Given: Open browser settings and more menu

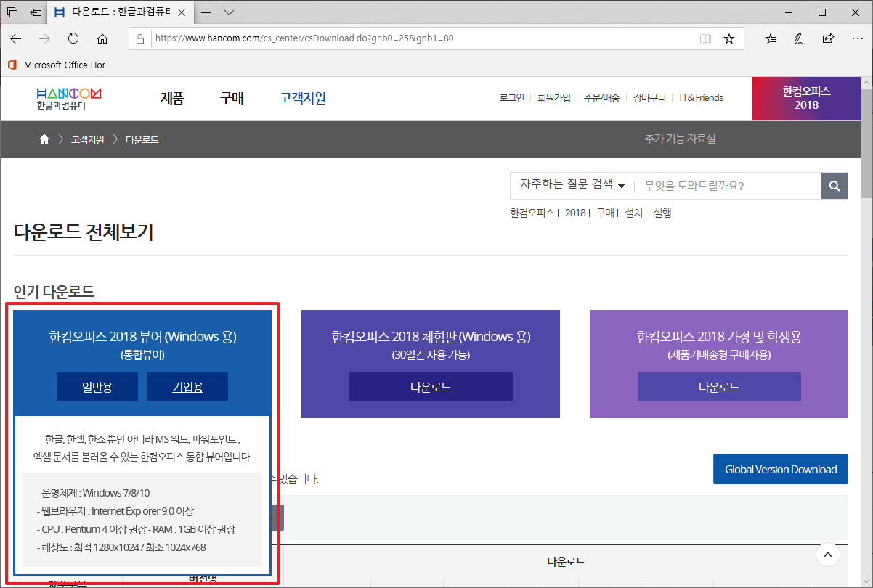Looking at the screenshot, I should (856, 38).
